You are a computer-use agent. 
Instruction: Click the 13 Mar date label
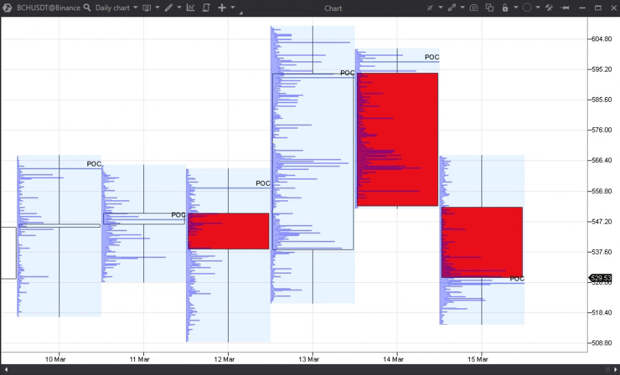[309, 359]
